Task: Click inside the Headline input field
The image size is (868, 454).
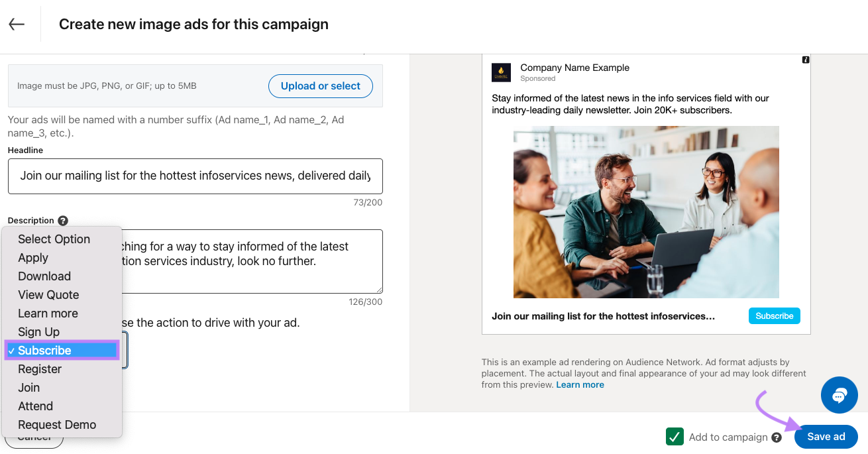Action: tap(195, 176)
